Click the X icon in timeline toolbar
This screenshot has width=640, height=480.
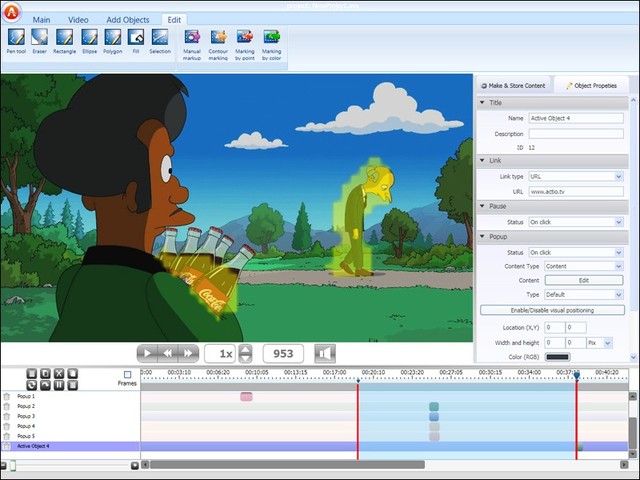tap(59, 373)
